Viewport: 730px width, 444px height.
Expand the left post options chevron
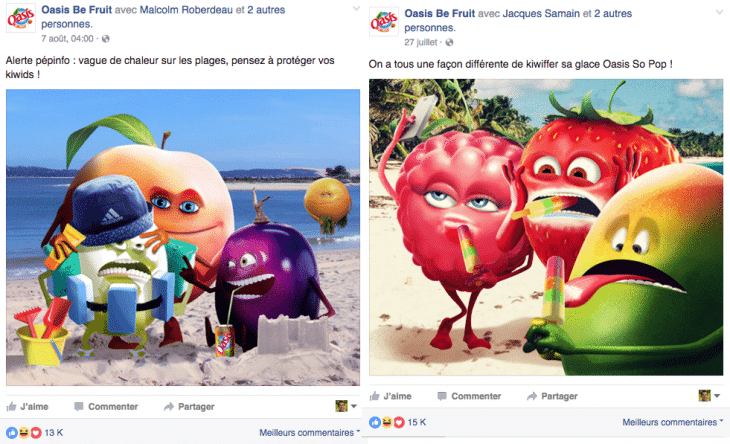tap(356, 8)
